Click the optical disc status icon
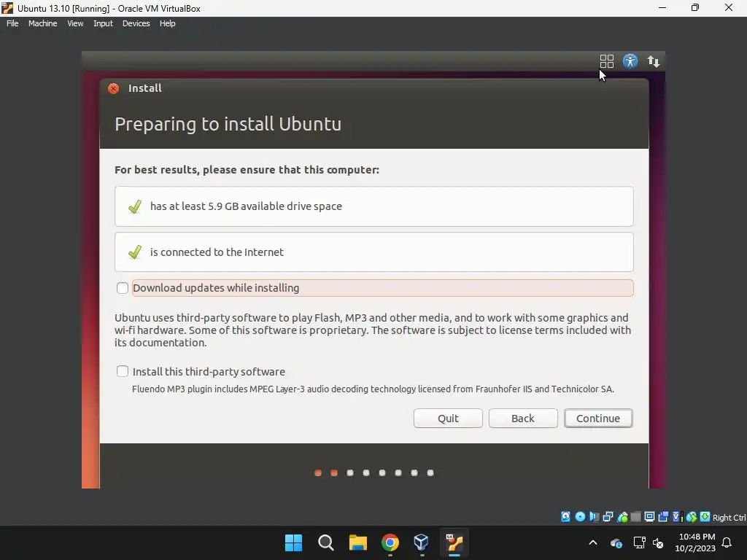This screenshot has height=560, width=747. coord(580,517)
